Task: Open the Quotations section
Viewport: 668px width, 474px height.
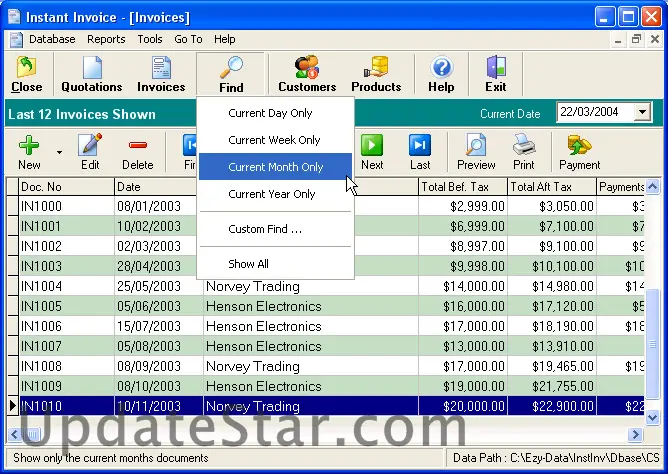Action: pyautogui.click(x=92, y=75)
